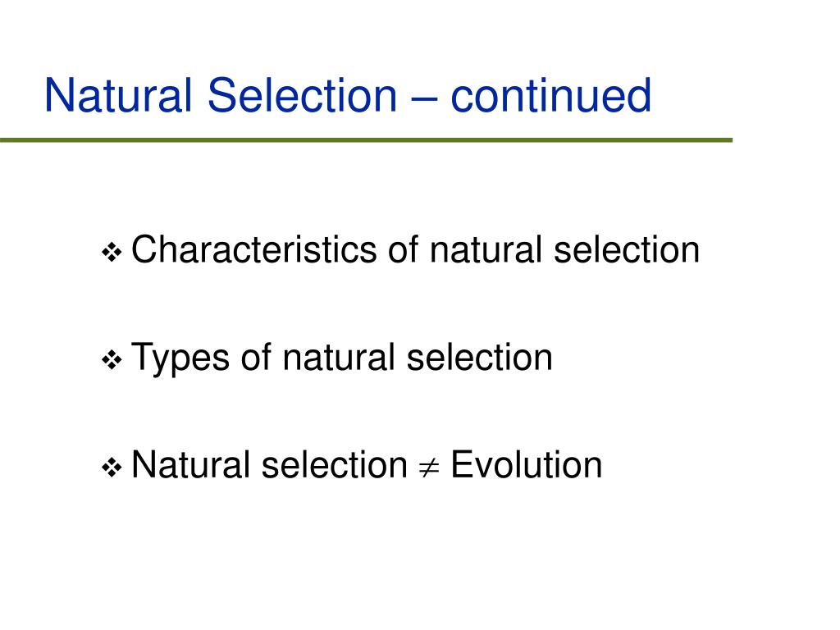Viewport: 840px width, 630px height.
Task: Click "selection" in the third bullet line
Action: point(335,464)
